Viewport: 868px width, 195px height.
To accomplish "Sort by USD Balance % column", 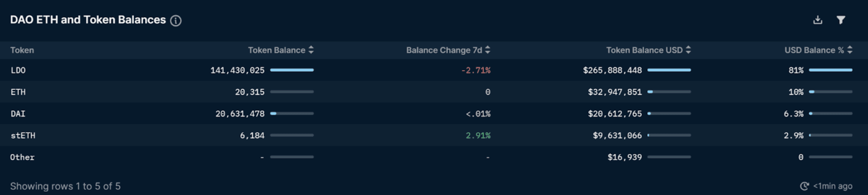I will (x=850, y=50).
